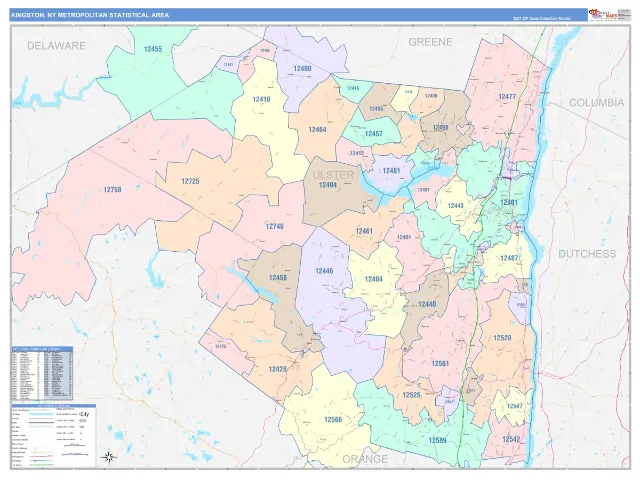
Task: Select the DELAWARE county label
Action: point(56,46)
